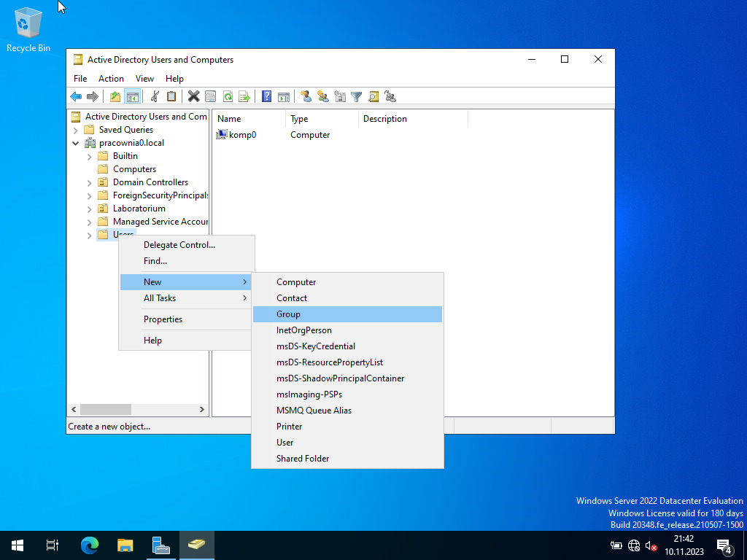Viewport: 747px width, 560px height.
Task: Click Find objects magnifier icon
Action: pyautogui.click(x=373, y=97)
